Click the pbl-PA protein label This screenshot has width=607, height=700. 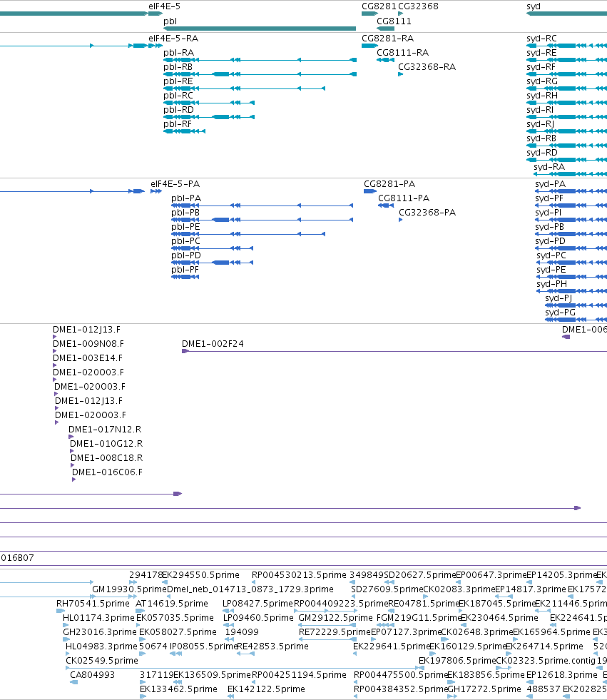coord(186,198)
